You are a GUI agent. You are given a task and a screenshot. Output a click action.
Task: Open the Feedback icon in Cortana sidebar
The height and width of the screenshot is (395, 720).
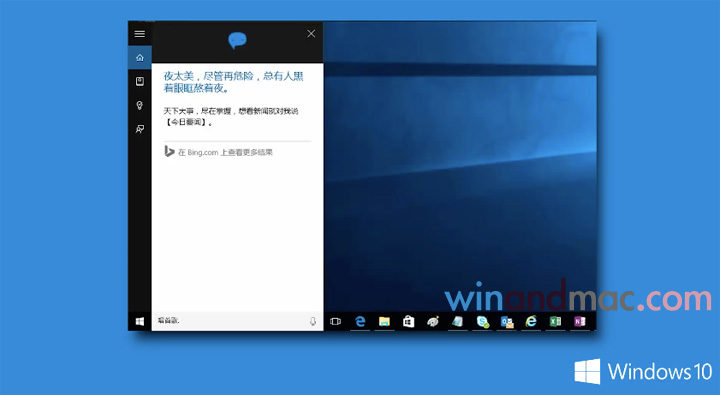click(x=140, y=129)
